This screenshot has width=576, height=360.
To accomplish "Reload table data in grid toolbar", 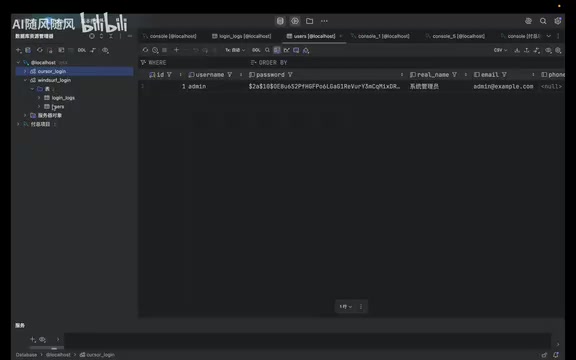I will 145,50.
